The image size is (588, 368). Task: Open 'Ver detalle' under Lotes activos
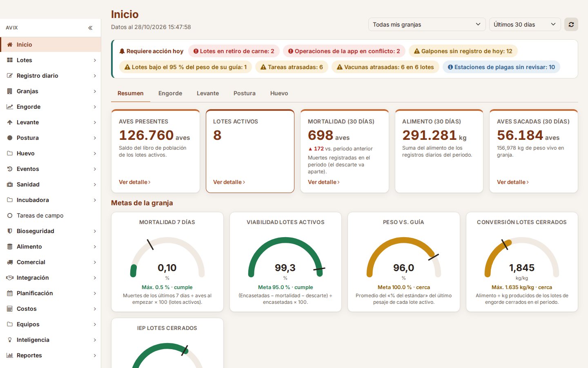click(229, 182)
